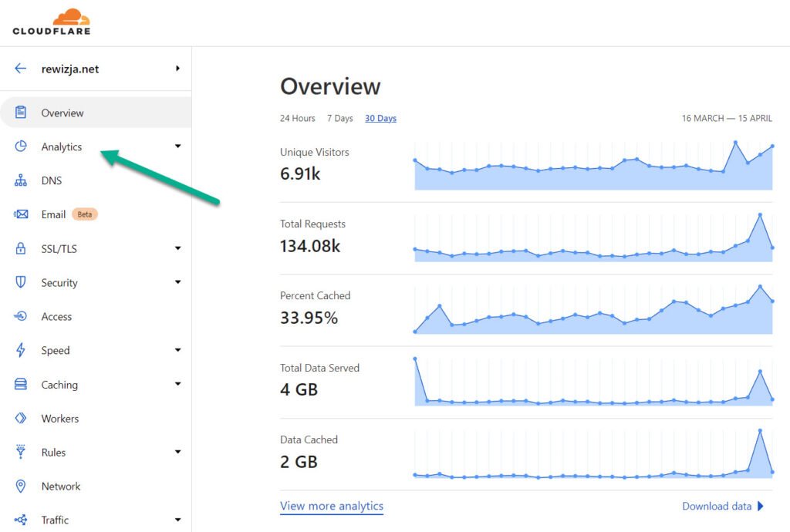
Task: Expand the Rules submenu arrow
Action: pos(178,452)
